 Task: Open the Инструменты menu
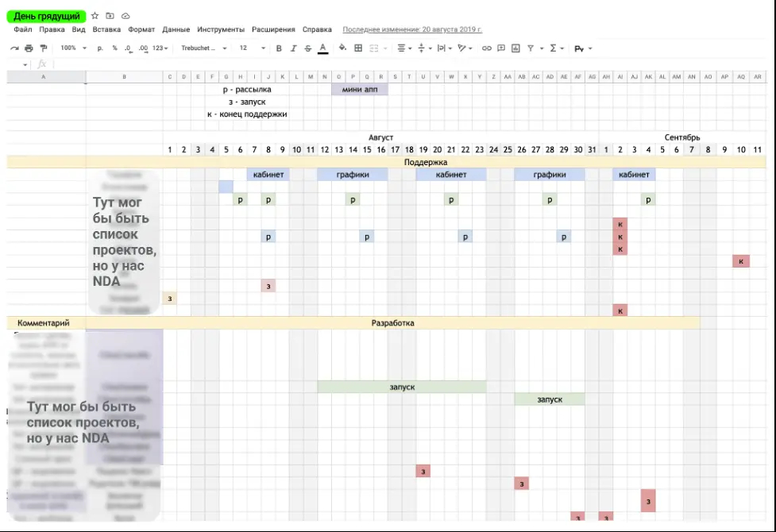coord(221,29)
